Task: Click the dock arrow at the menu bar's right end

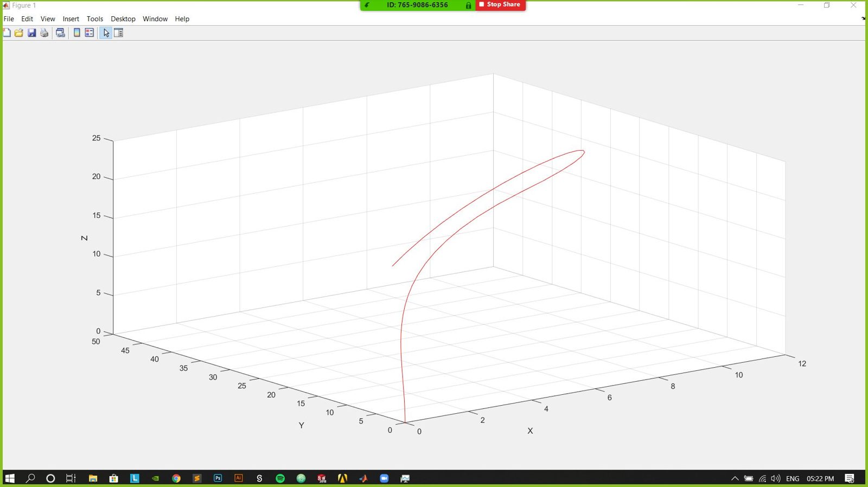Action: pyautogui.click(x=863, y=18)
